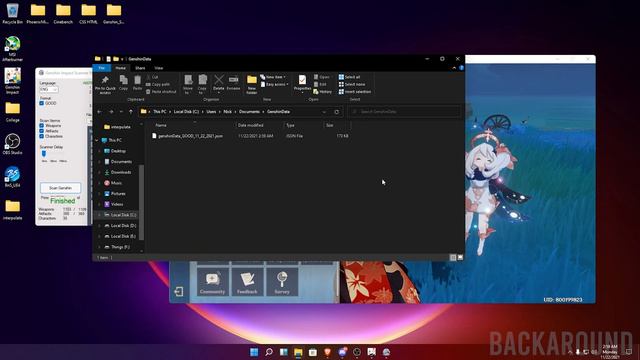Go up one folder level arrow

click(131, 111)
